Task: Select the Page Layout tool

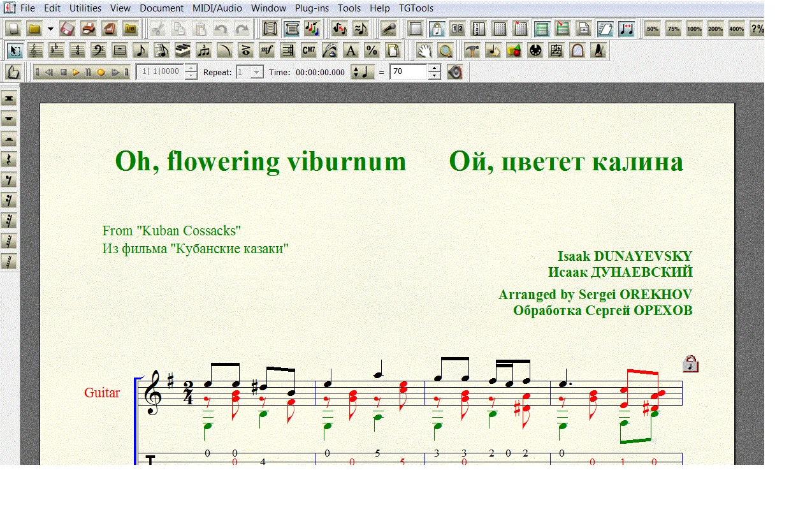Action: [393, 50]
